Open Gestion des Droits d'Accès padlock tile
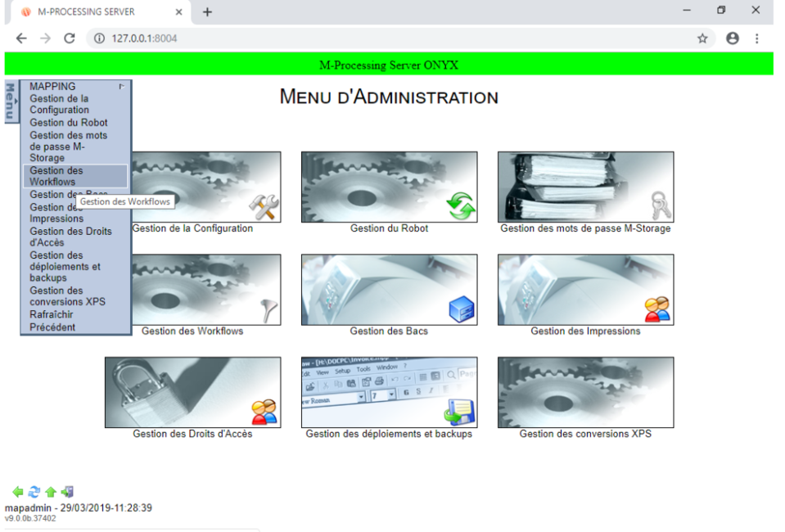785x532 pixels. coord(192,392)
